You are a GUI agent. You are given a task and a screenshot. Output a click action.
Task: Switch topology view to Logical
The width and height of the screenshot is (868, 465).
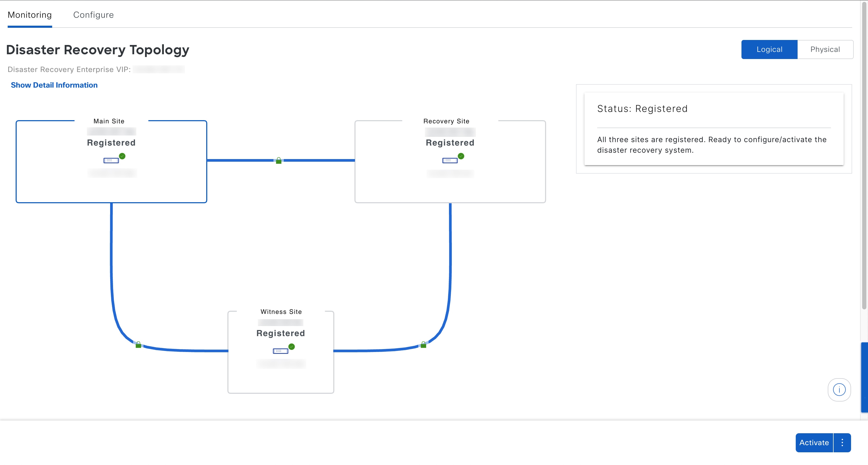tap(769, 49)
